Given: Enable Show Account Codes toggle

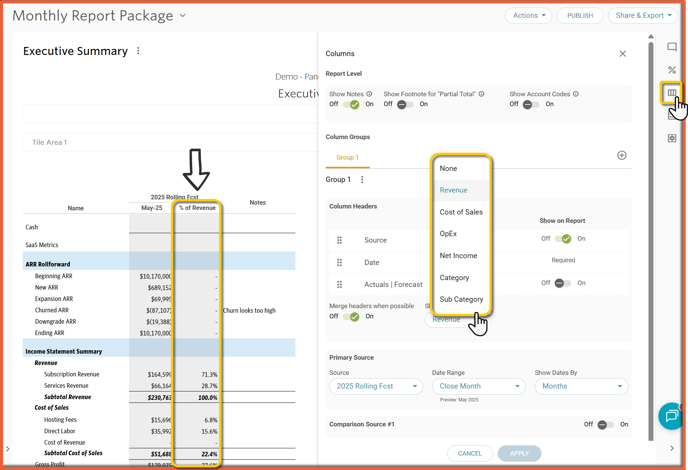Looking at the screenshot, I should pyautogui.click(x=530, y=104).
